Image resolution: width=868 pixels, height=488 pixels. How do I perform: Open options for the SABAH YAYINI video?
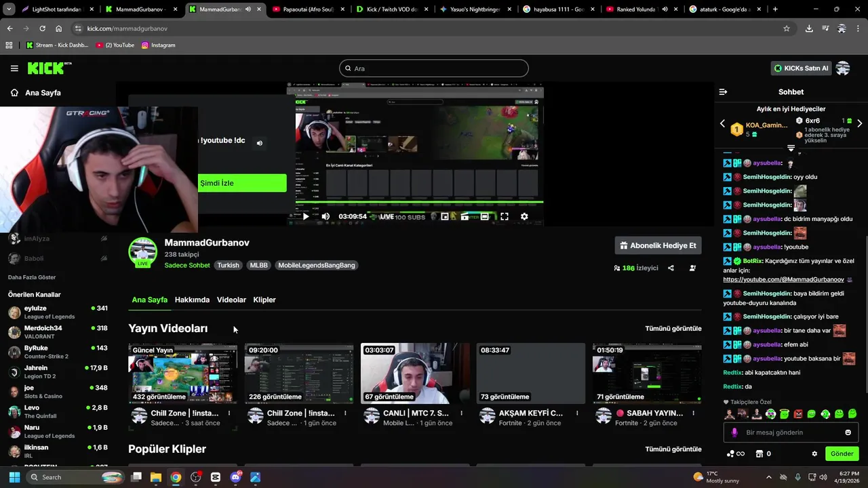click(x=693, y=413)
